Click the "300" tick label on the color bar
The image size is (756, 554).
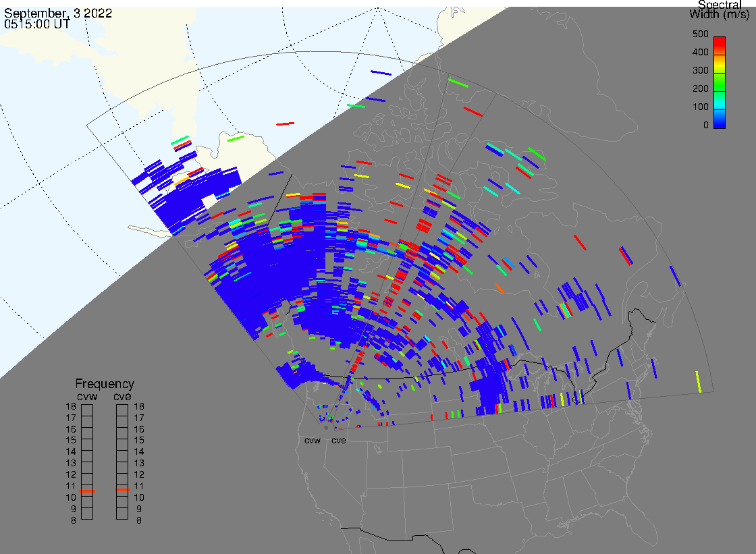pos(700,70)
